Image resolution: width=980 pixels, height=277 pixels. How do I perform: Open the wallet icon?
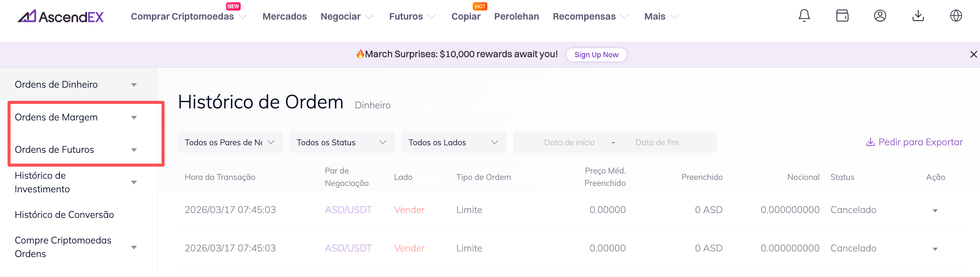click(842, 15)
